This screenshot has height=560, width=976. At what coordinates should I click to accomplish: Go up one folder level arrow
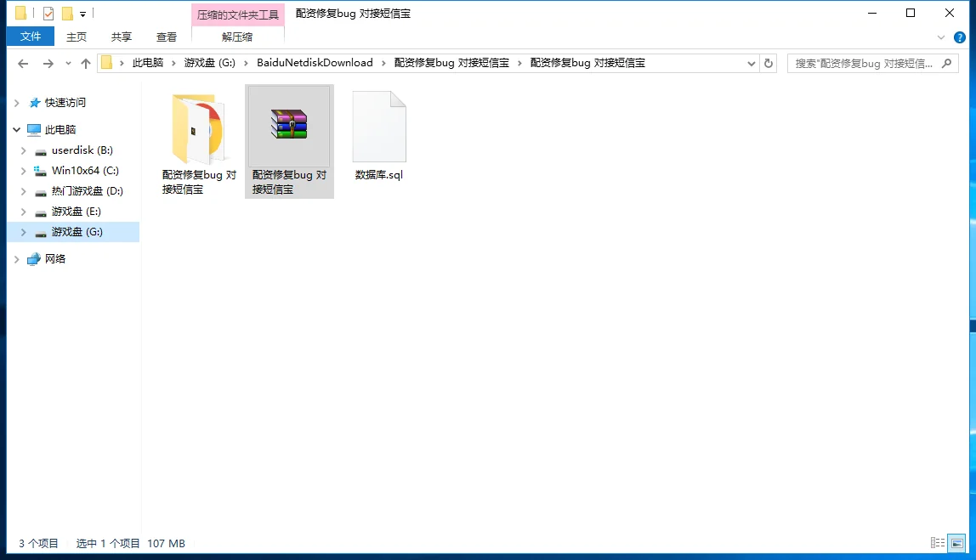[85, 64]
